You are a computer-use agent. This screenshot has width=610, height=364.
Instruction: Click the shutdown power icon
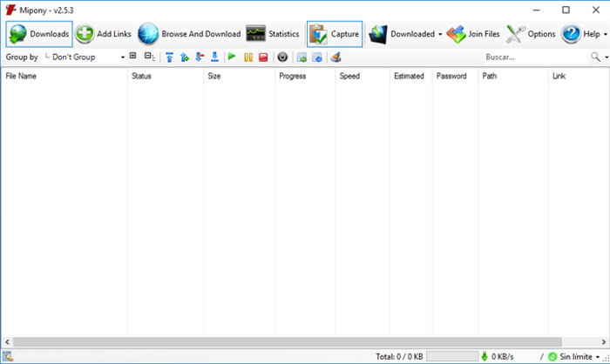point(283,57)
